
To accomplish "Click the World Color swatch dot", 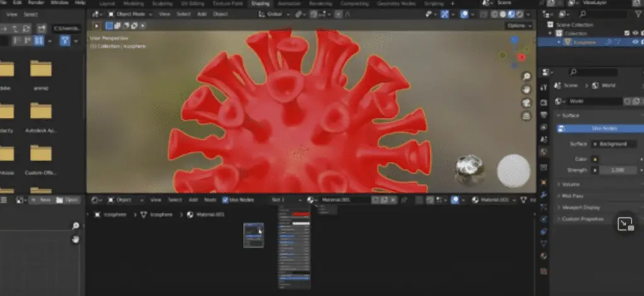I will (594, 159).
